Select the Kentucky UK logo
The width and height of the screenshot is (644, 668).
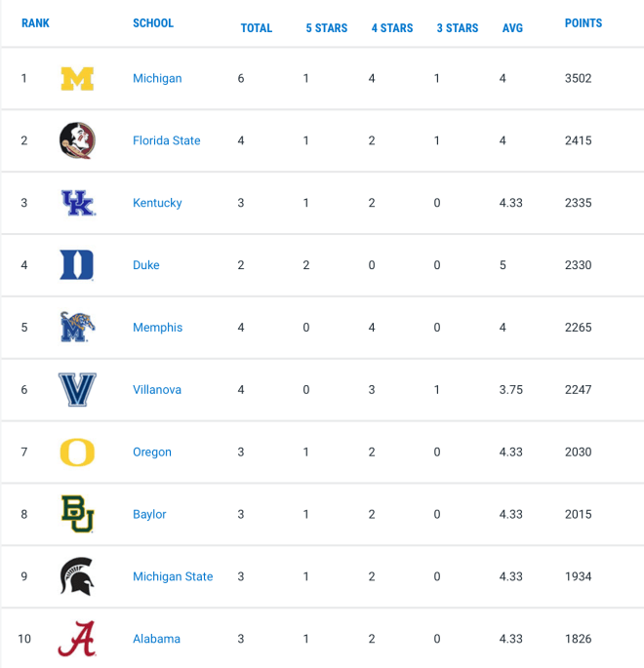click(x=78, y=203)
